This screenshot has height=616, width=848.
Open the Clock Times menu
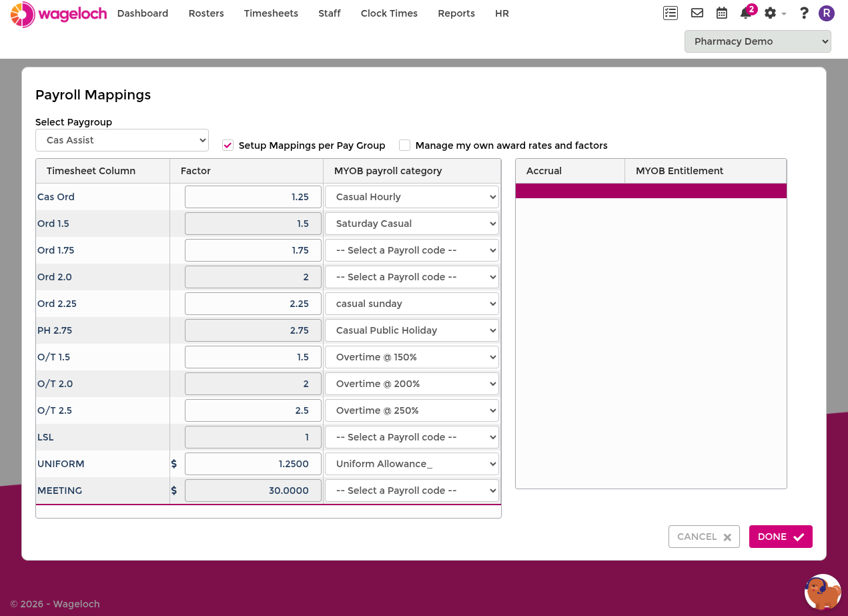tap(389, 13)
